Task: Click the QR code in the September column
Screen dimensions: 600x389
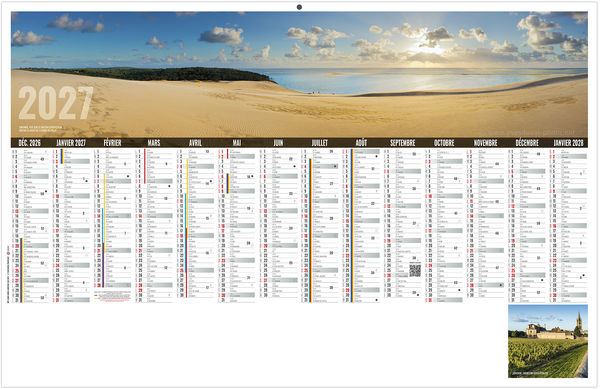Action: (x=415, y=270)
